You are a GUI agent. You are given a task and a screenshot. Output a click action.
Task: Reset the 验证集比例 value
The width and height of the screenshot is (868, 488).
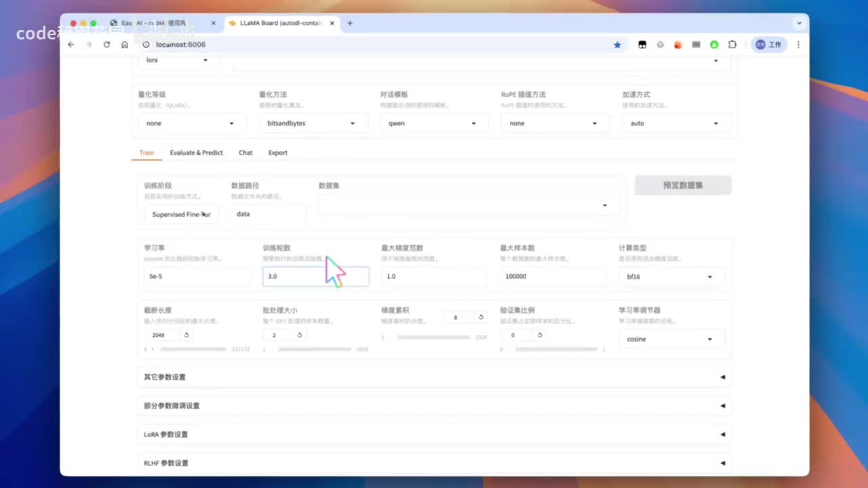point(540,335)
